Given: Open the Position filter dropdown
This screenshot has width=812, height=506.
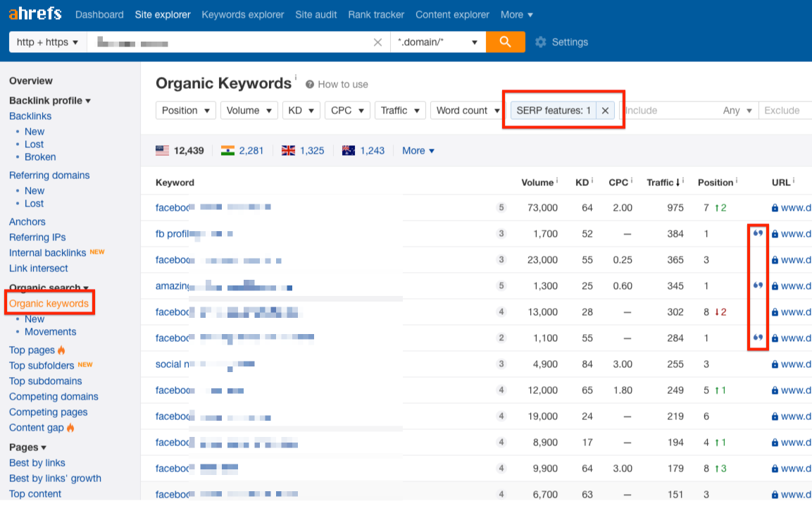Looking at the screenshot, I should click(x=185, y=111).
